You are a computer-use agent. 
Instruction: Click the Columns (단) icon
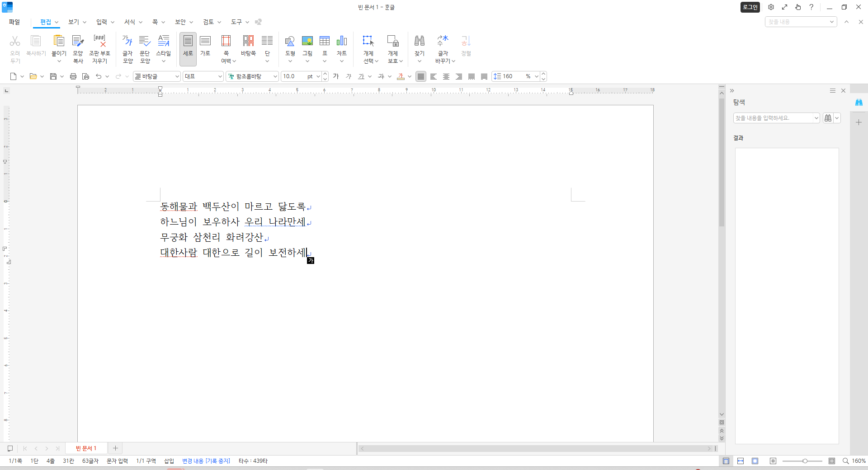click(x=267, y=41)
